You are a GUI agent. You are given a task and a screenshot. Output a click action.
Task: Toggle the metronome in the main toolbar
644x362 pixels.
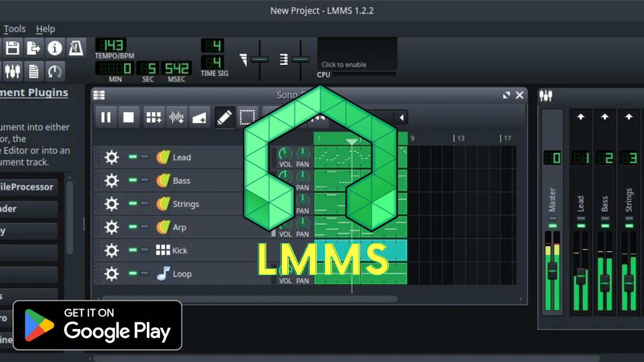[76, 48]
